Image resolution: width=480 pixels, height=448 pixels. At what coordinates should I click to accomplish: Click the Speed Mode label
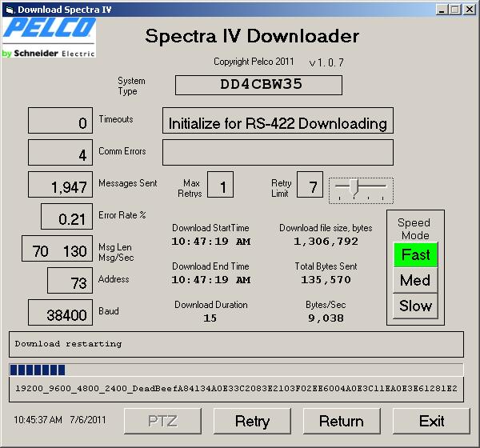tap(414, 229)
